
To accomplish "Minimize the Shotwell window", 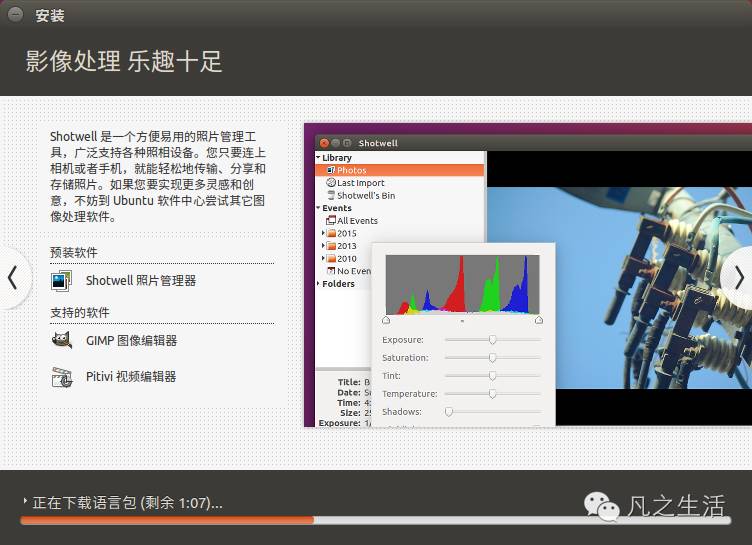I will [336, 143].
